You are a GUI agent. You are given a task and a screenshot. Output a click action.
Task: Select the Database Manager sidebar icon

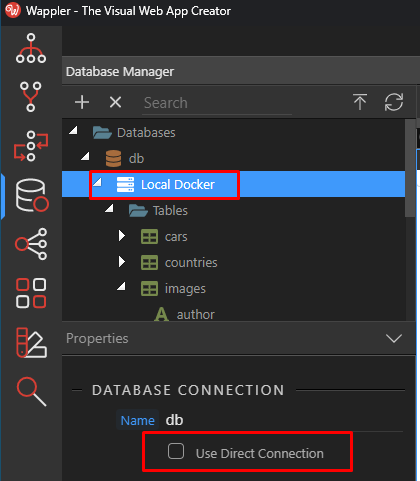[32, 195]
